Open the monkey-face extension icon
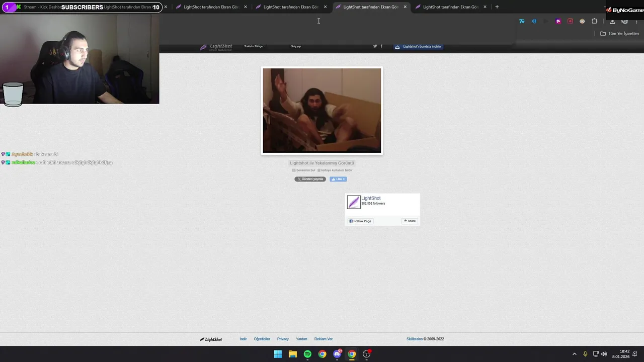This screenshot has height=362, width=644. tap(582, 21)
